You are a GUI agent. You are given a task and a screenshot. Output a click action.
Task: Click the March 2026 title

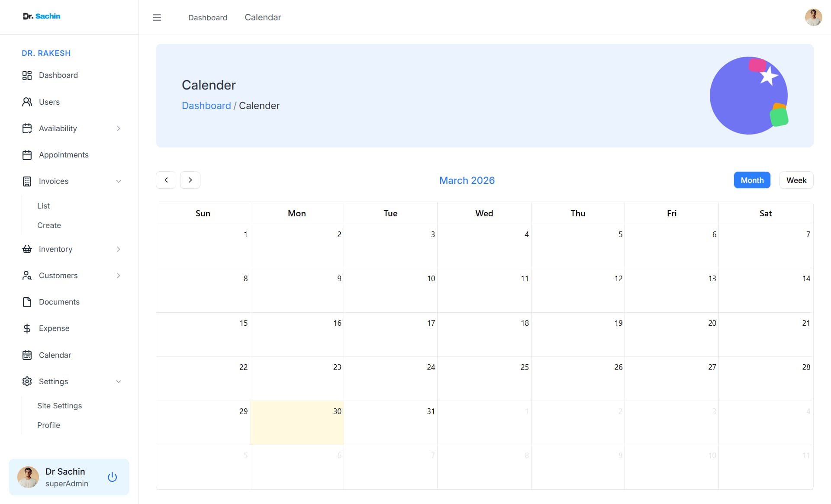[467, 180]
